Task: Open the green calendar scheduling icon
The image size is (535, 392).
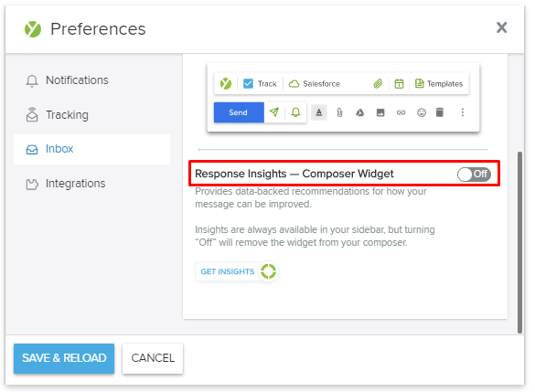Action: click(x=399, y=83)
